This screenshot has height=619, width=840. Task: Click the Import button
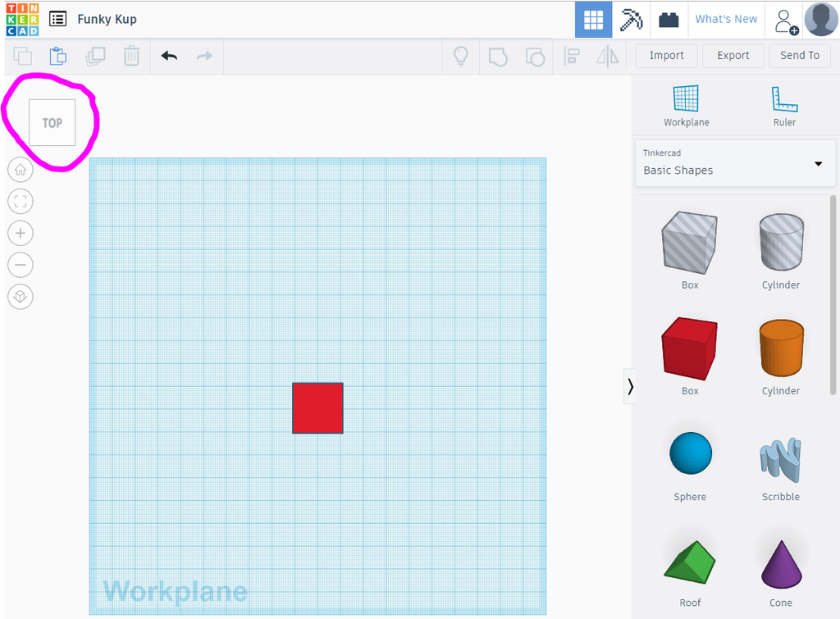666,56
